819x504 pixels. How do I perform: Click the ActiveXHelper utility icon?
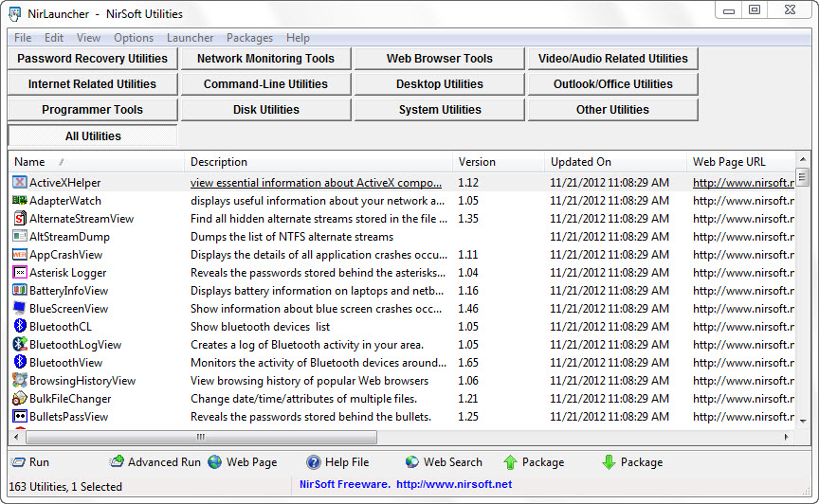19,182
